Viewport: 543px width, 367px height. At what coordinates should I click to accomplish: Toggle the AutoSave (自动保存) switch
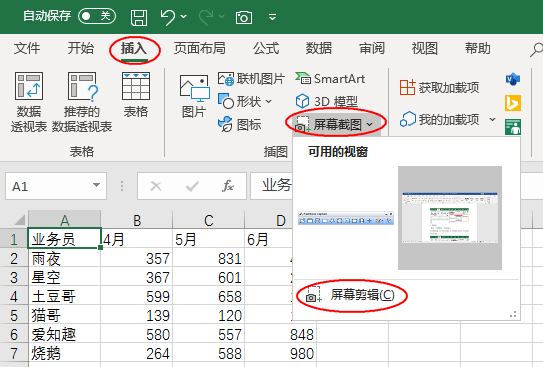97,16
